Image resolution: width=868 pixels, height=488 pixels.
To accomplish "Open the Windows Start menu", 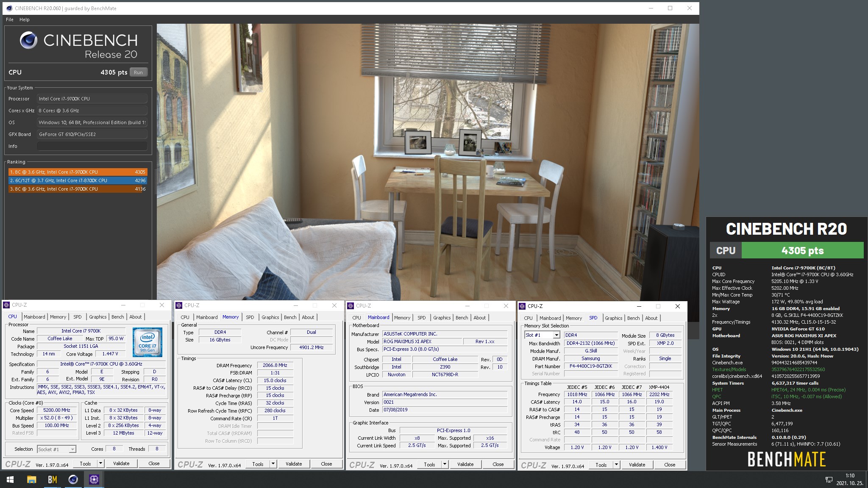I will click(x=10, y=480).
